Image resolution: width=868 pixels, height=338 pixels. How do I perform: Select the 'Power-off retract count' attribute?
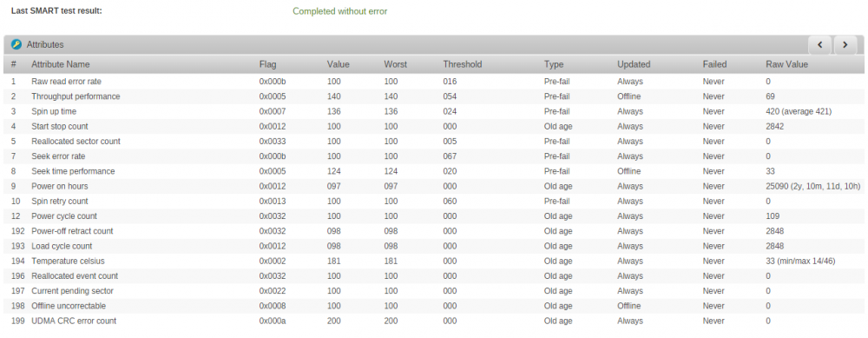point(73,231)
